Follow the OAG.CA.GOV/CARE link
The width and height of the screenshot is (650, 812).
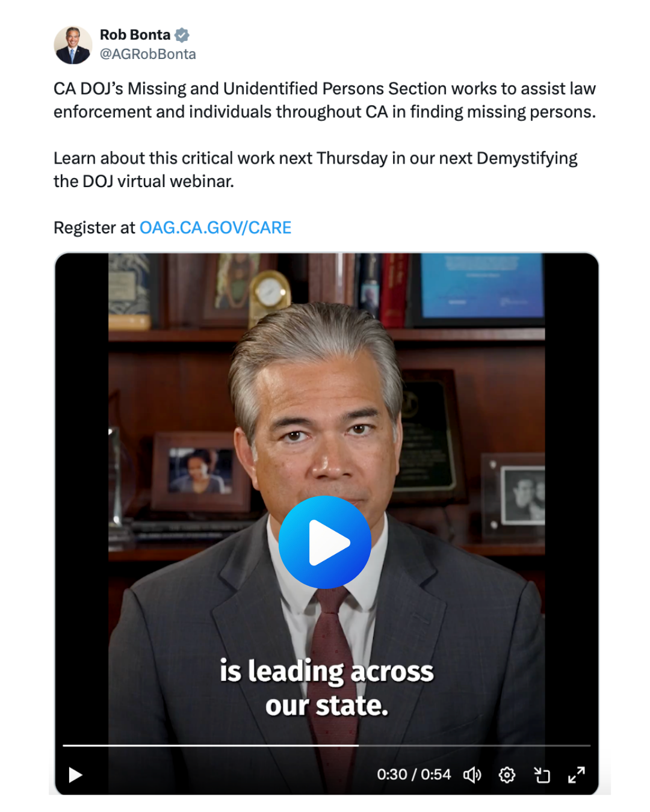pyautogui.click(x=215, y=227)
